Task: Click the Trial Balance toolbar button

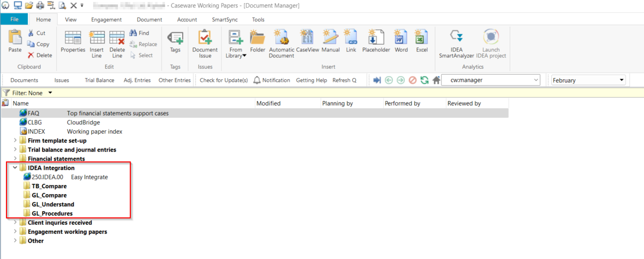Action: (99, 80)
